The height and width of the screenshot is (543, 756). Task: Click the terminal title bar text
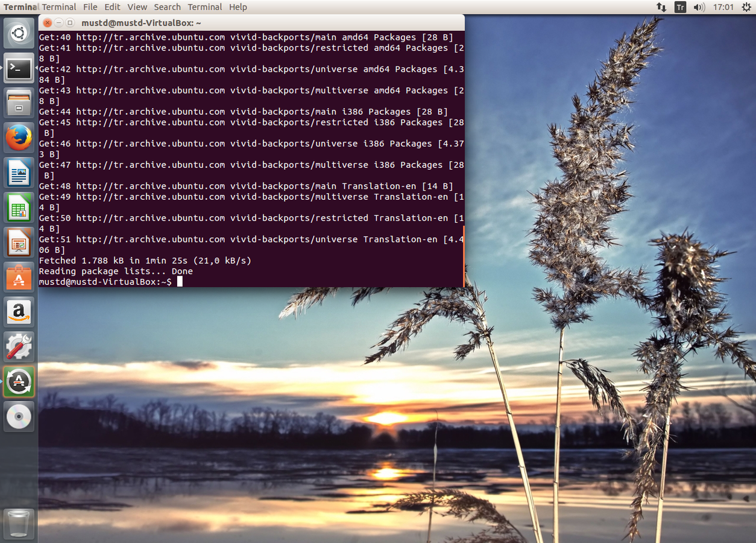[x=142, y=23]
